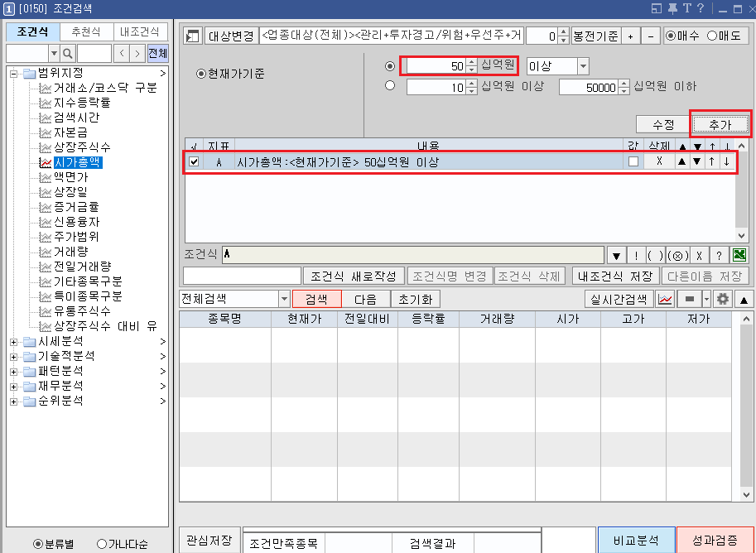Open the Excel export icon
The height and width of the screenshot is (553, 756).
[739, 255]
